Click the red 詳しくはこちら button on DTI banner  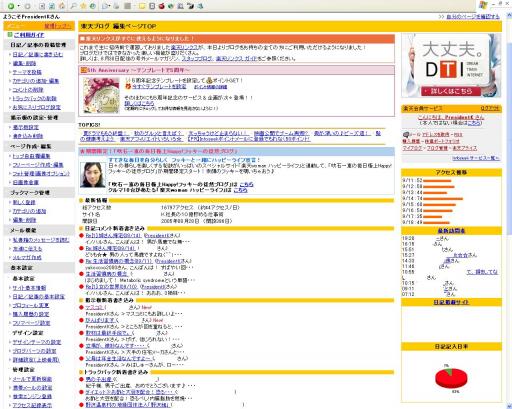[x=451, y=91]
